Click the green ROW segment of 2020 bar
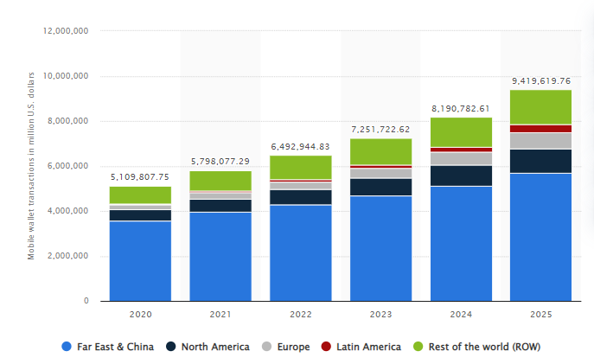 [140, 195]
